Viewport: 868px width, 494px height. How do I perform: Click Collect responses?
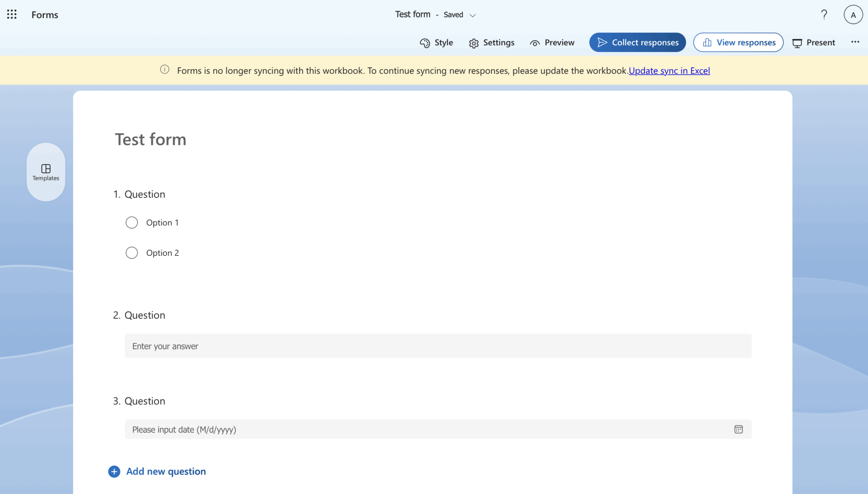click(x=637, y=42)
